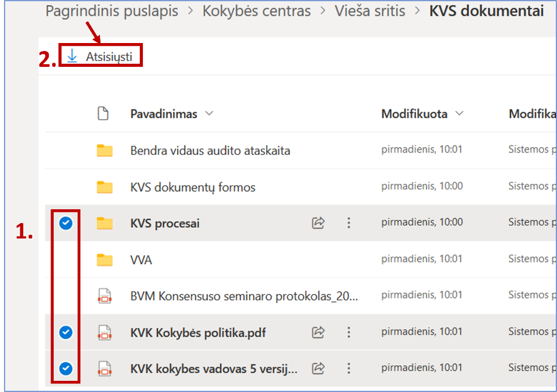The image size is (557, 392).
Task: Deselect KVK Kokybės politika.pdf checkbox
Action: pos(66,333)
